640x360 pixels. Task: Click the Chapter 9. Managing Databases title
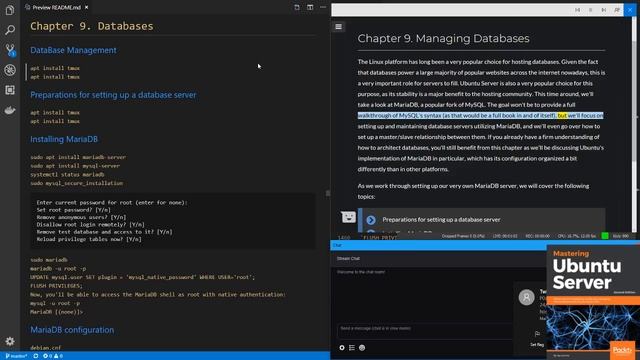tap(443, 38)
